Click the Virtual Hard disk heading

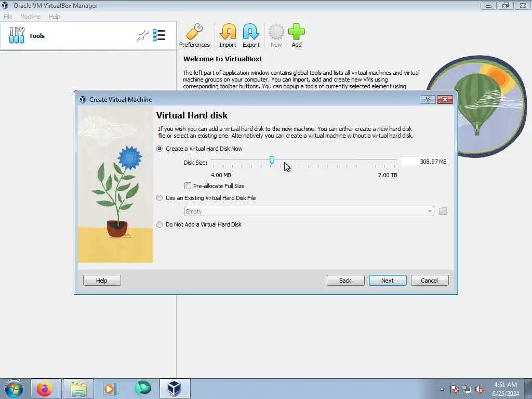tap(192, 115)
